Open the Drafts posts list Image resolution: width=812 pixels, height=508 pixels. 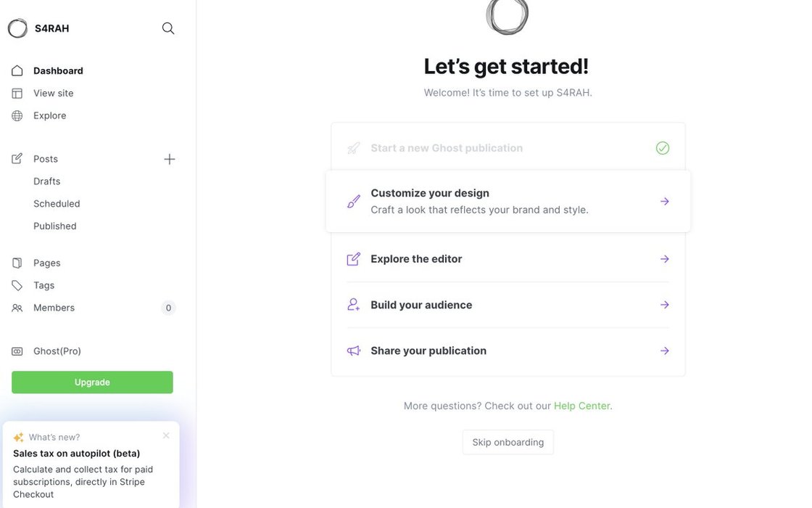click(47, 181)
